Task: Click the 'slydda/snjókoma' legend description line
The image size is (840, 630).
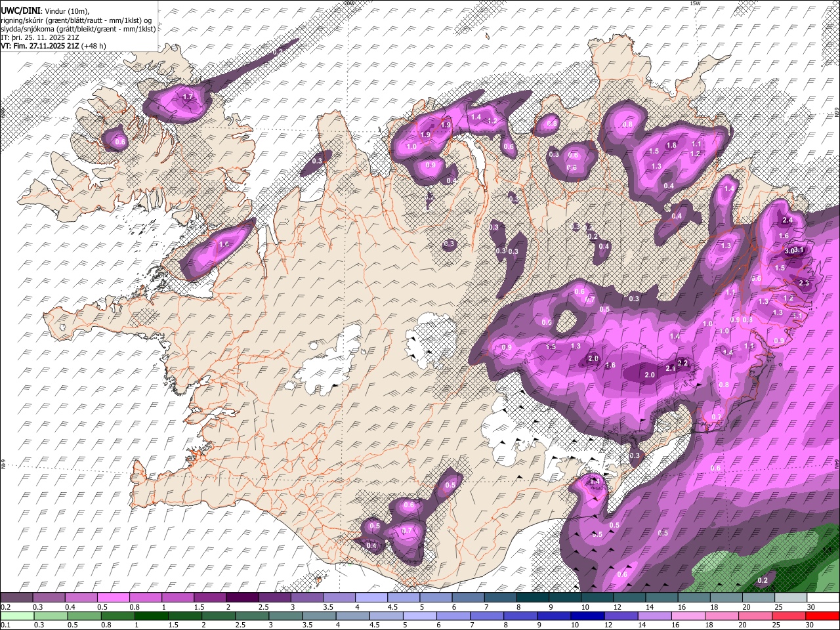Action: (x=78, y=29)
